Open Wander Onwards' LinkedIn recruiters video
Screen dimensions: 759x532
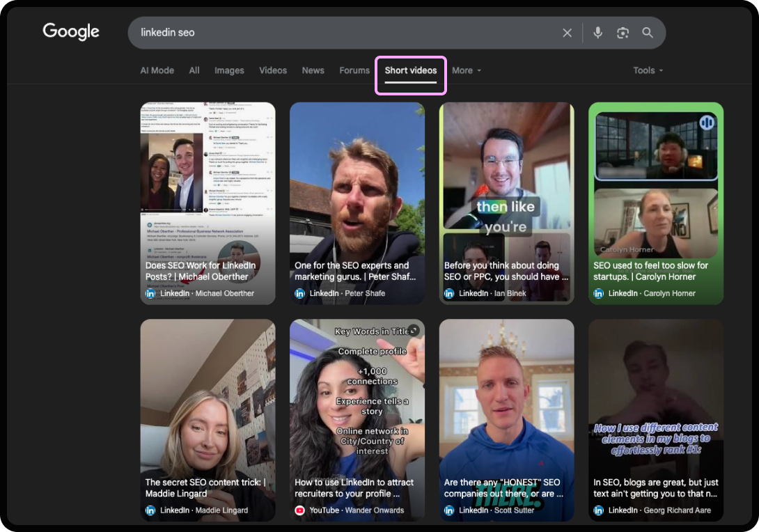click(x=357, y=420)
